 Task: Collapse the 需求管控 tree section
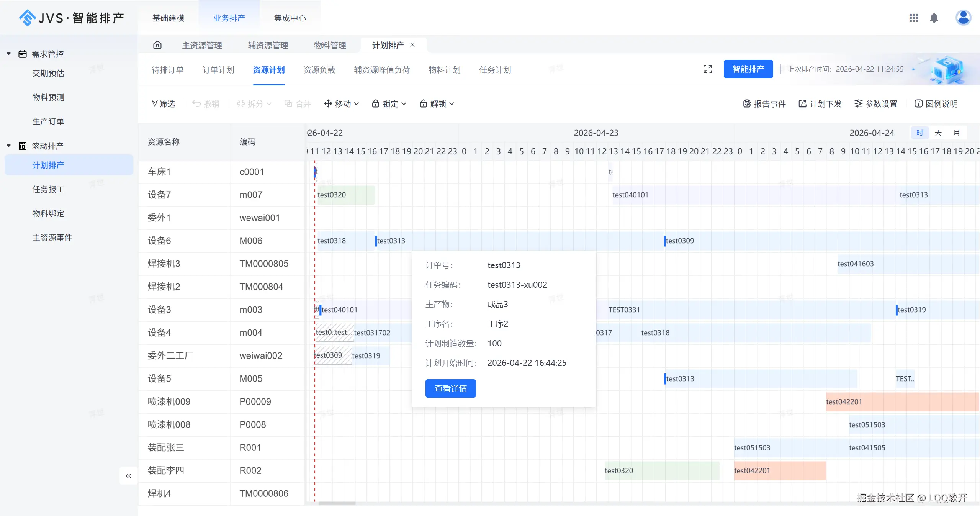tap(9, 54)
